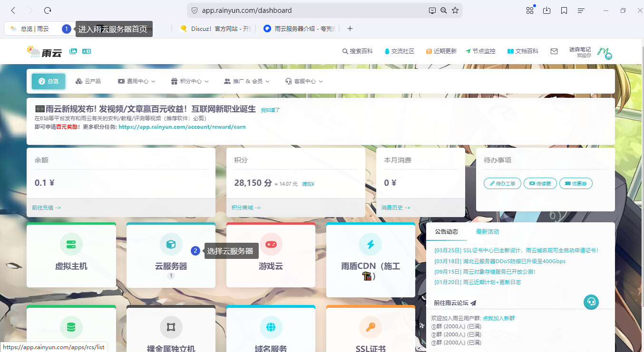Click the 提现¥ link beside points
The image size is (644, 352).
[x=308, y=184]
